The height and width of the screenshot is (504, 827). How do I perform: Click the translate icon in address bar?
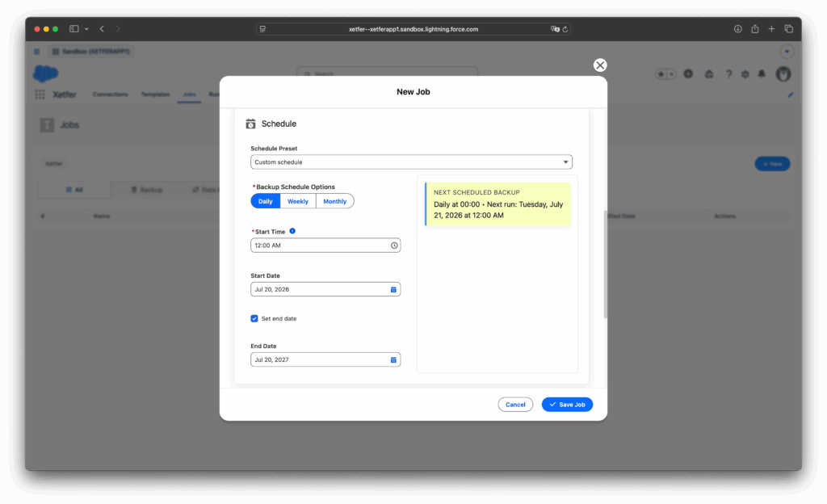(555, 29)
